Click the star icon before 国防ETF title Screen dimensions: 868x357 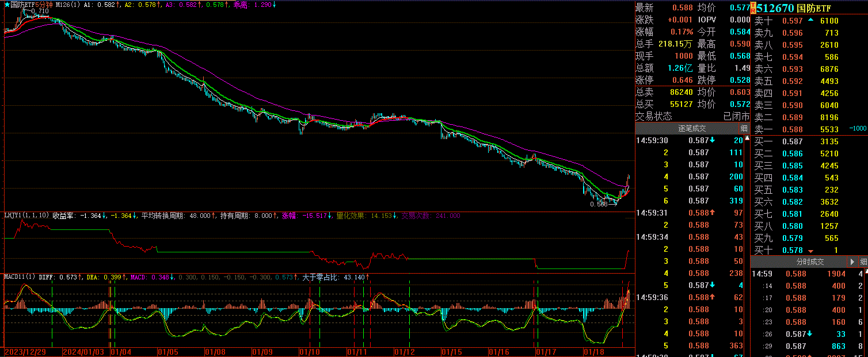click(6, 5)
